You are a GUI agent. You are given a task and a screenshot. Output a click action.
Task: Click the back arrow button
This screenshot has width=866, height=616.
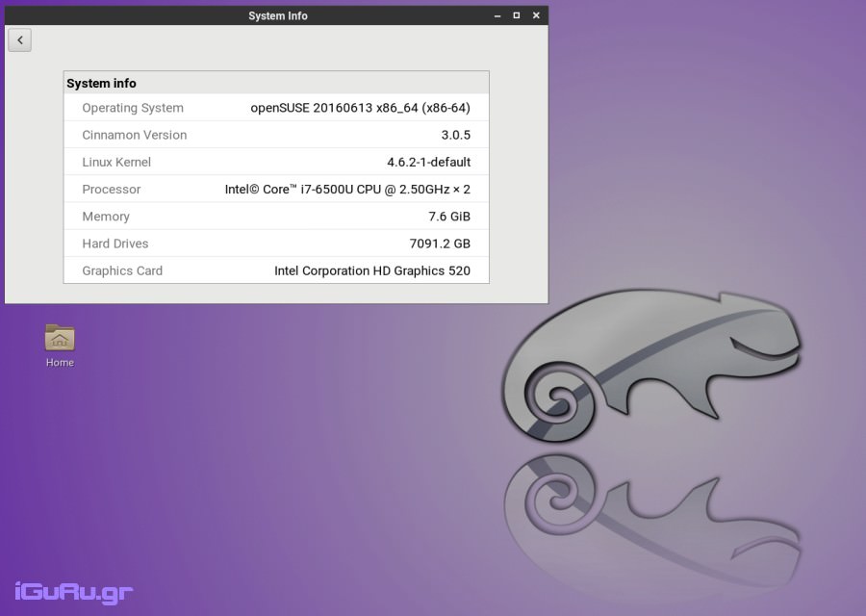click(x=20, y=39)
